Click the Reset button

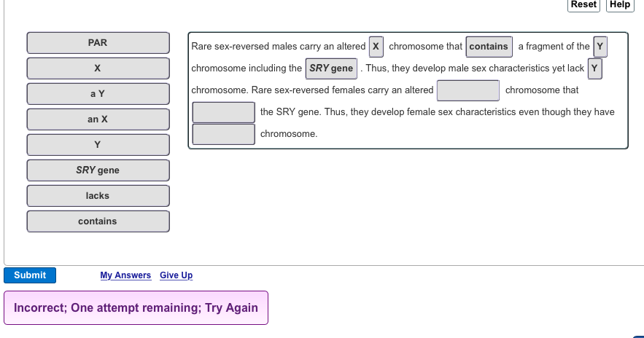583,4
